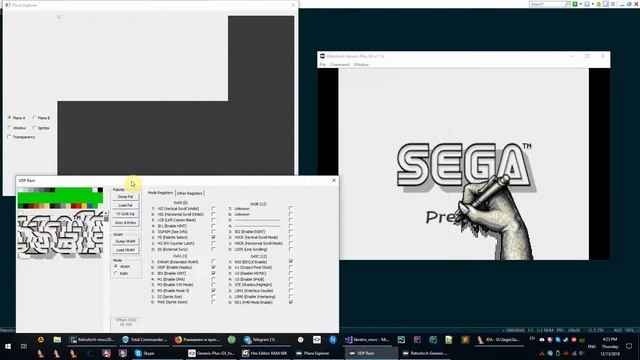Open Task View on the taskbar
Image resolution: width=640 pixels, height=360 pixels.
(24, 346)
